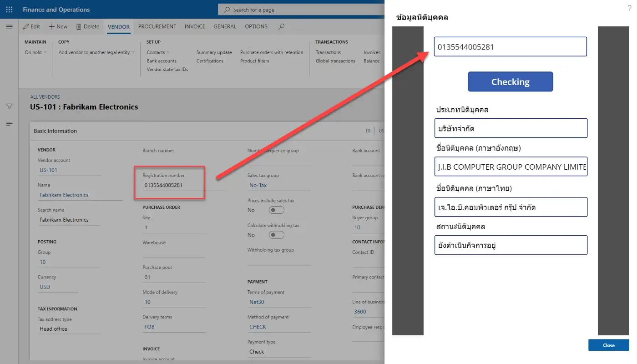Expand the hamburger navigation menu

point(9,27)
